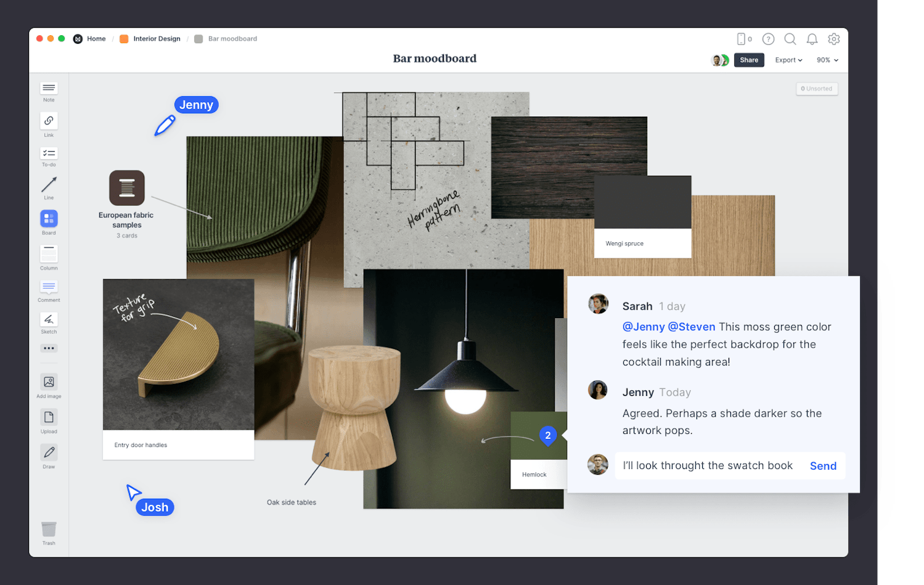Open the Interior Design breadcrumb item
The height and width of the screenshot is (585, 924).
click(x=157, y=38)
